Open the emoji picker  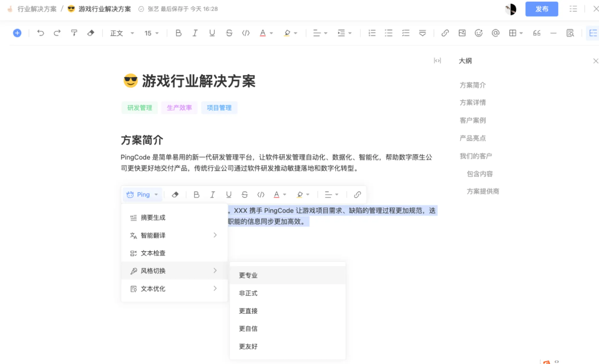479,33
